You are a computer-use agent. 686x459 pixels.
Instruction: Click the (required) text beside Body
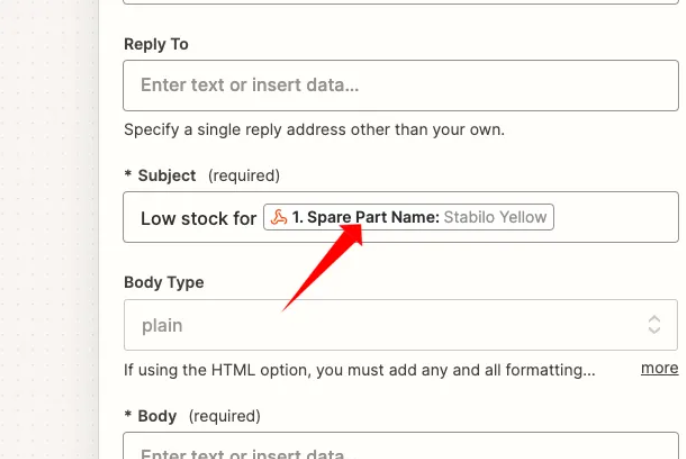point(224,416)
